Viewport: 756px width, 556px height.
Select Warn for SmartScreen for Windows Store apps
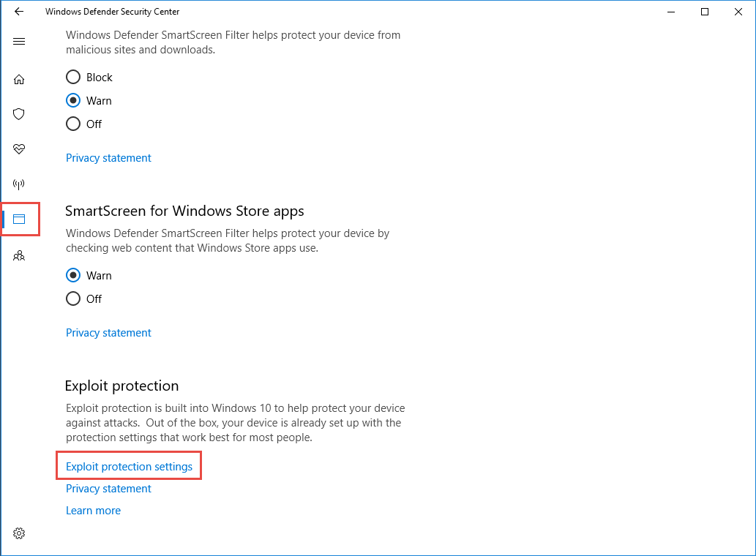click(x=73, y=275)
